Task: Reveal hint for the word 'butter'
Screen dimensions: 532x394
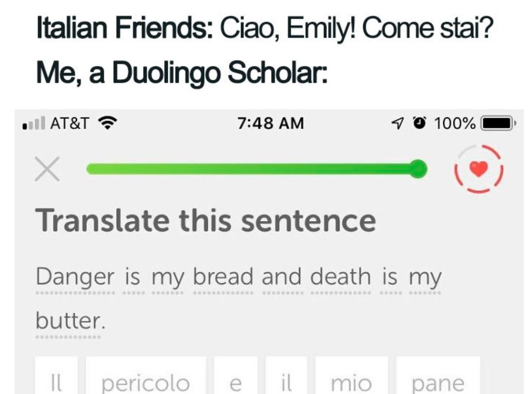Action: click(x=68, y=320)
